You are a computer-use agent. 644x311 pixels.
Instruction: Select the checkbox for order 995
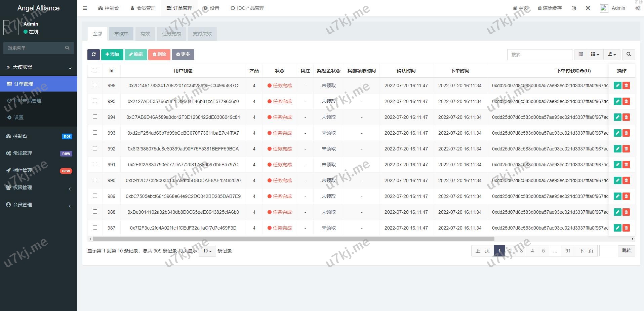tap(95, 101)
